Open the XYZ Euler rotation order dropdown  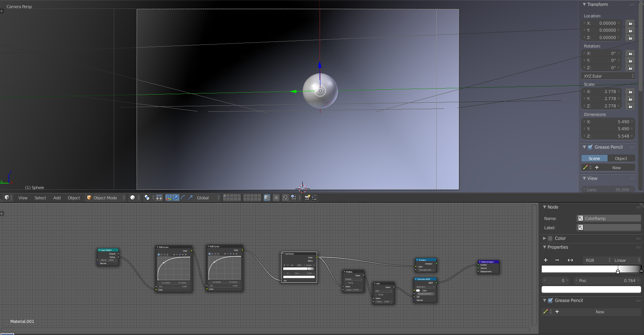pos(608,76)
